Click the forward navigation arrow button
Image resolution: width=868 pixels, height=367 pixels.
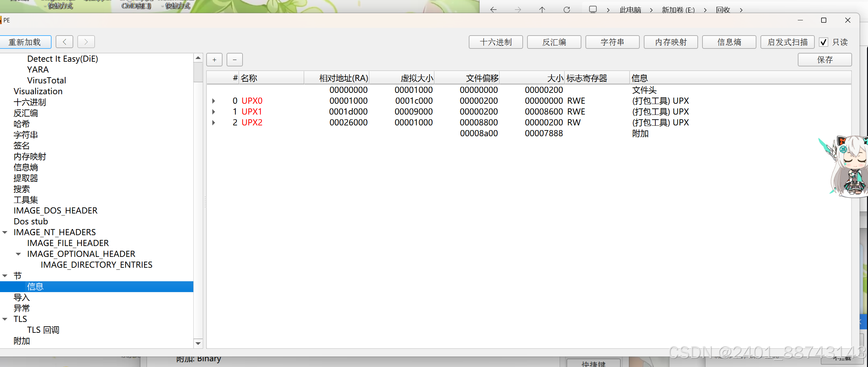tap(86, 42)
